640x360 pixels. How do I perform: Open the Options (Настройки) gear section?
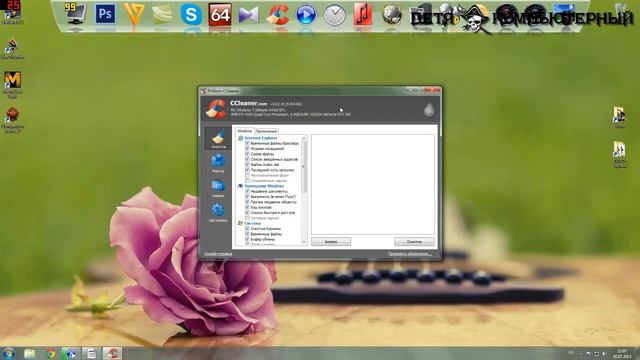pos(218,213)
